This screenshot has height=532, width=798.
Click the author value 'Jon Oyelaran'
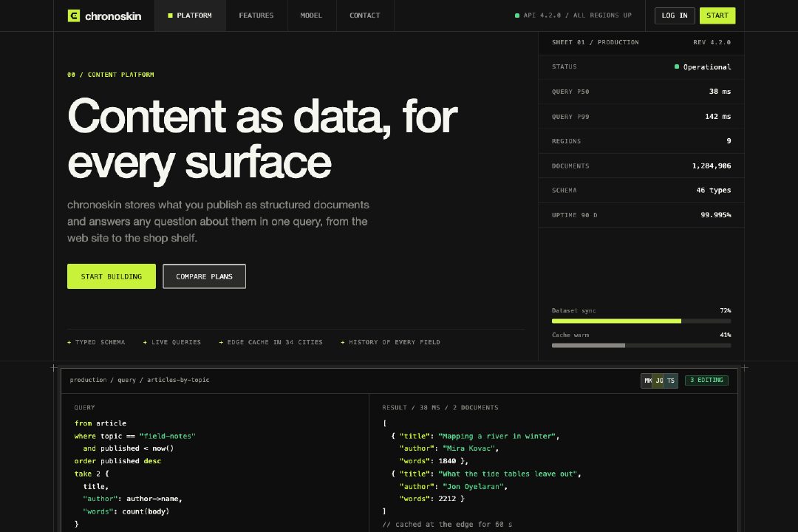click(x=474, y=487)
